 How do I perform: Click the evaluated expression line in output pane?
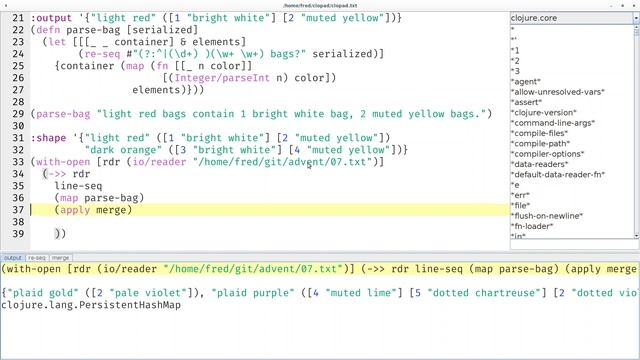(320, 269)
